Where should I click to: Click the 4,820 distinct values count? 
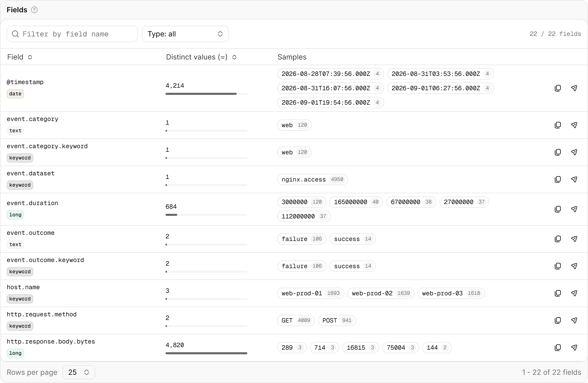175,345
